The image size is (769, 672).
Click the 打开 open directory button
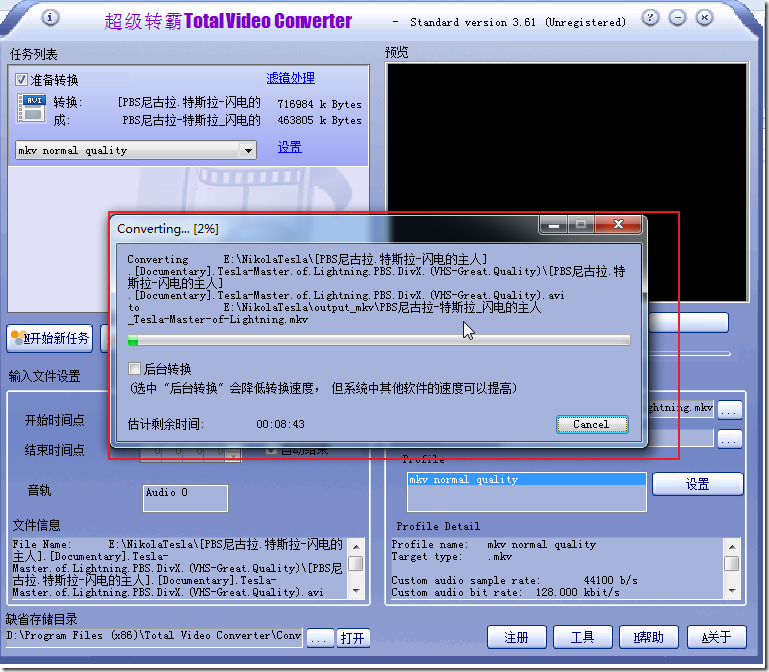[x=353, y=638]
